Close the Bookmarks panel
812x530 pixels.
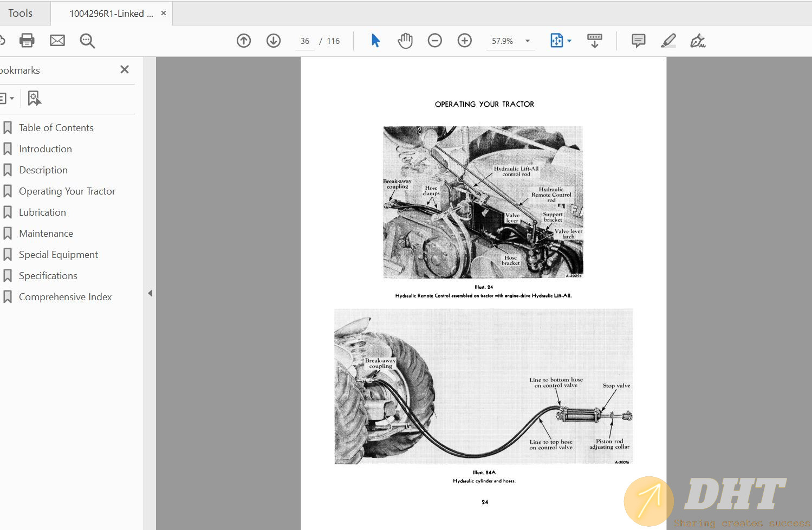coord(125,69)
